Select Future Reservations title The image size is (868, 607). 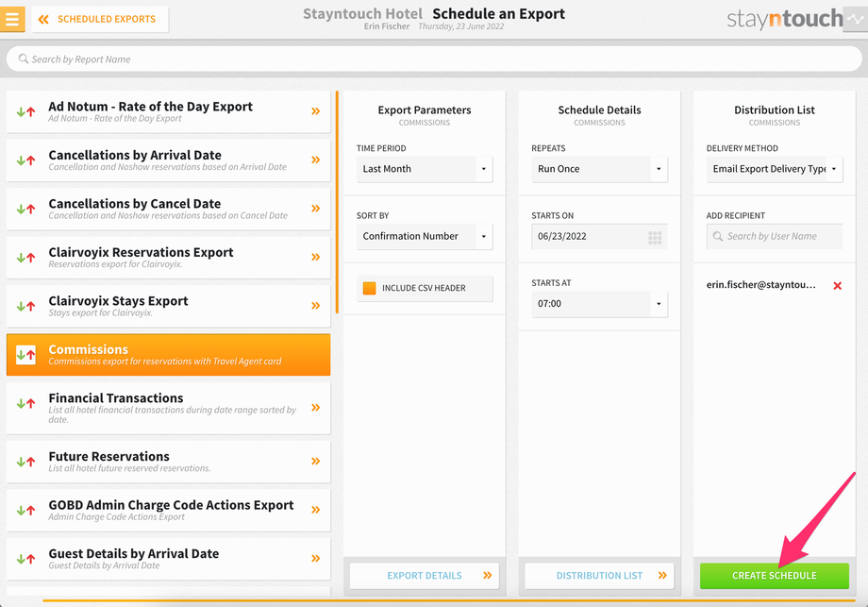[109, 456]
